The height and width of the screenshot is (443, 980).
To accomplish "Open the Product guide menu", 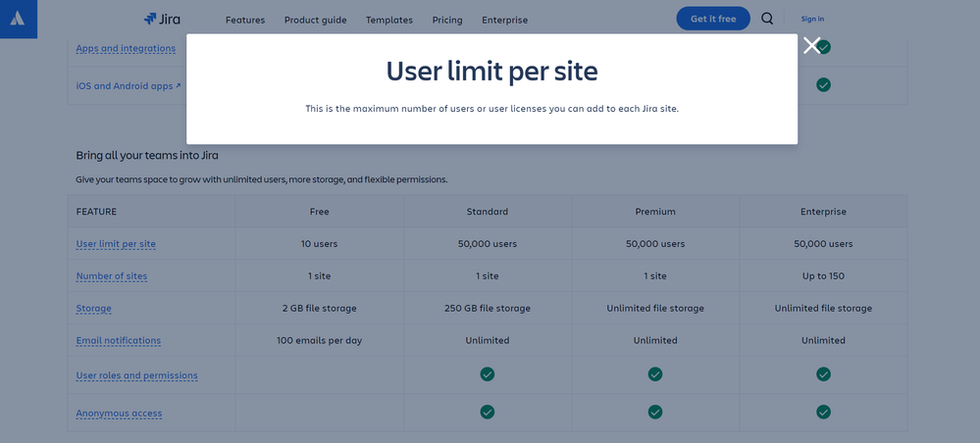I will [x=315, y=20].
